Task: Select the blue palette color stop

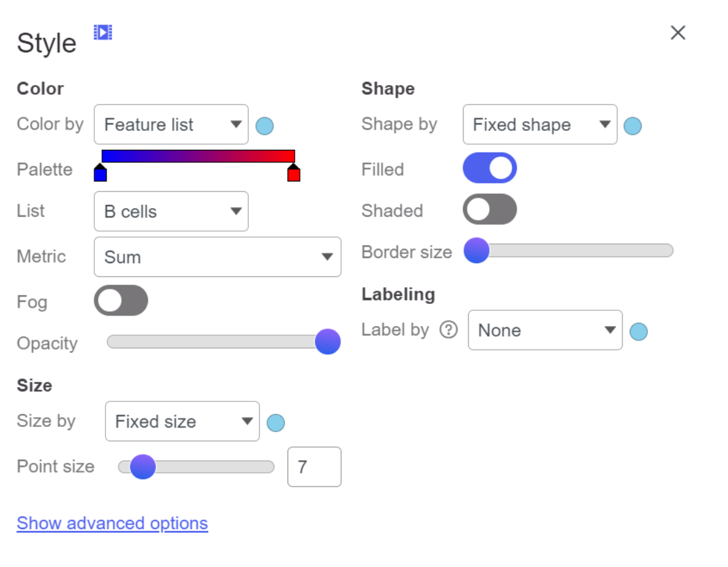Action: 100,172
